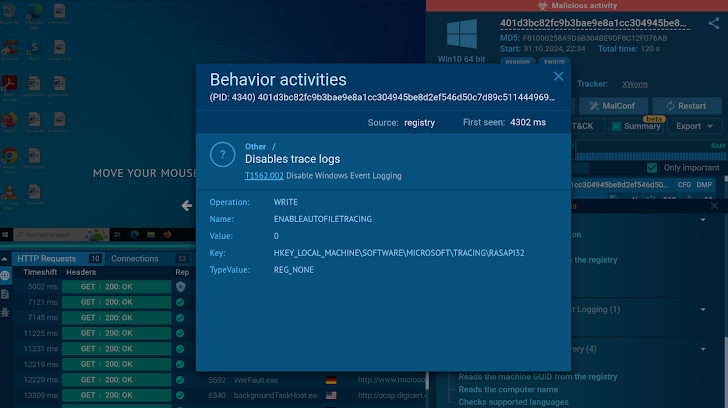The image size is (728, 408).
Task: Click the question mark category icon
Action: 222,154
